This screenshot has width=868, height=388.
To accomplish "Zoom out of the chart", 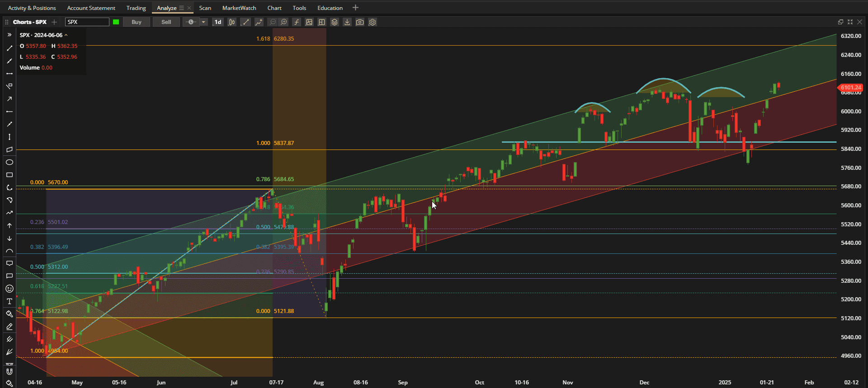I will tap(273, 22).
